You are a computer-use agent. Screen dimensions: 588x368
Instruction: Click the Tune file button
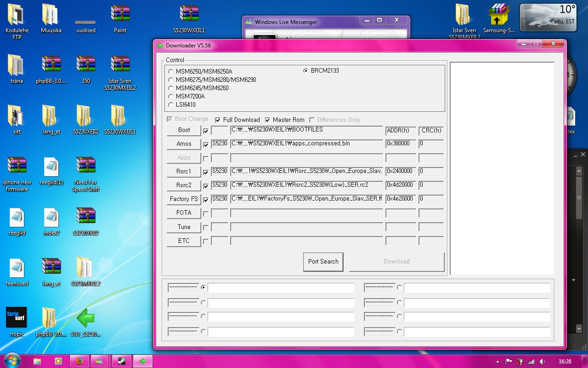[x=184, y=227]
